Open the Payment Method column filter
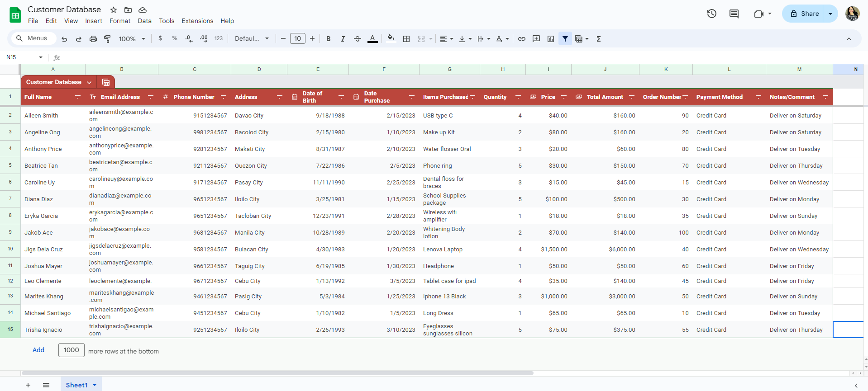 [x=758, y=97]
